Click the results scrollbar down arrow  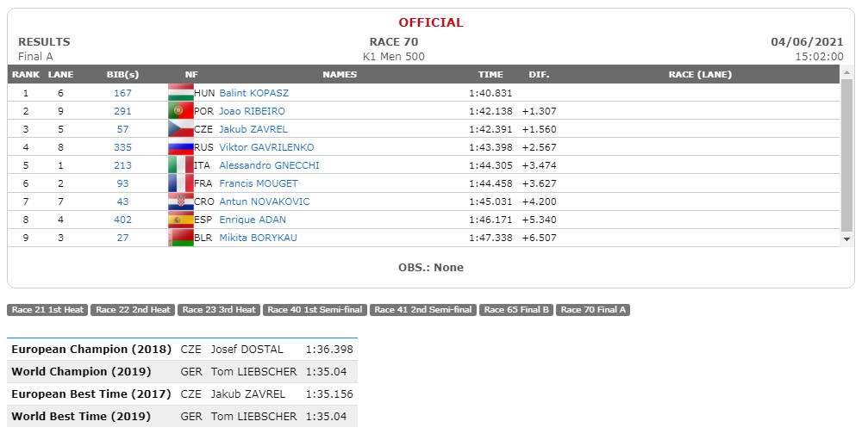point(846,239)
